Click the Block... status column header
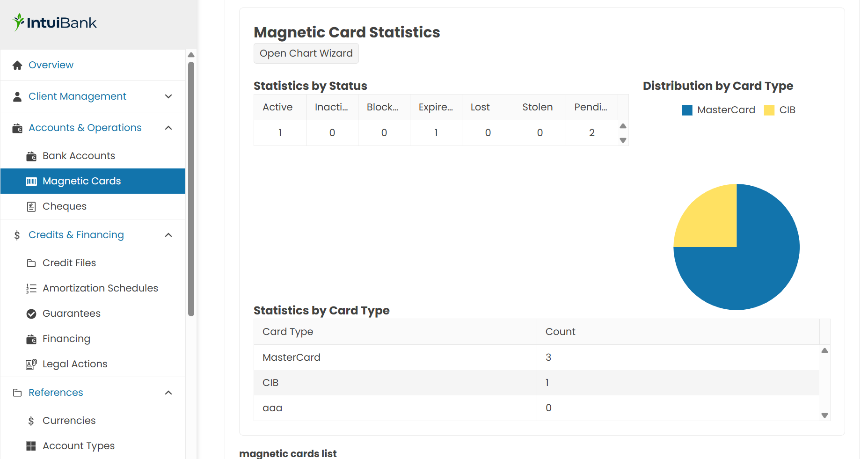Screen dimensions: 868x459 click(x=384, y=107)
